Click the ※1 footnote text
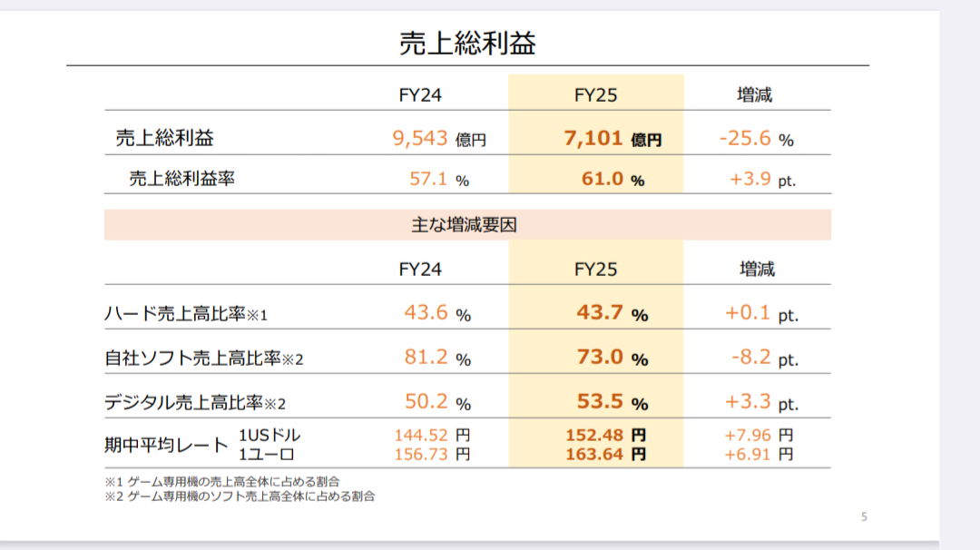The width and height of the screenshot is (980, 550). tap(222, 481)
